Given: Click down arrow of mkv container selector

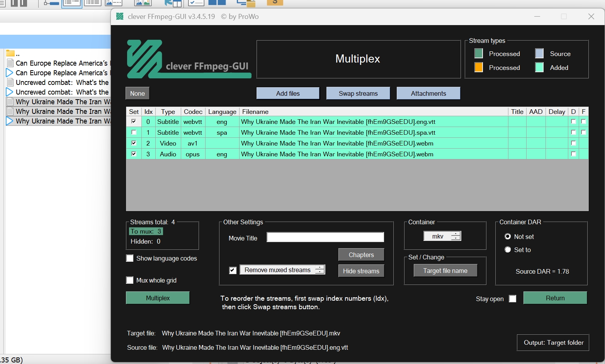Looking at the screenshot, I should [456, 238].
